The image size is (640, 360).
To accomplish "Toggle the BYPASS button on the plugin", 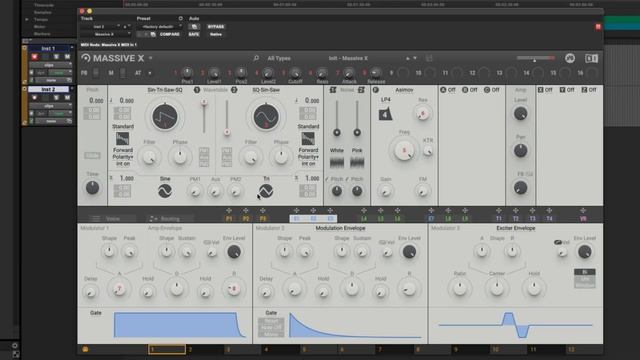I will point(216,27).
